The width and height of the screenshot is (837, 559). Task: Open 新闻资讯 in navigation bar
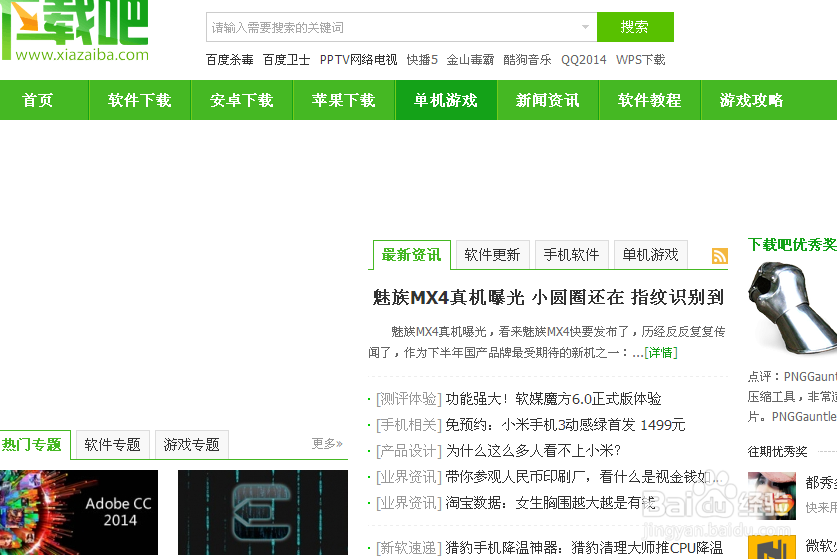point(548,100)
